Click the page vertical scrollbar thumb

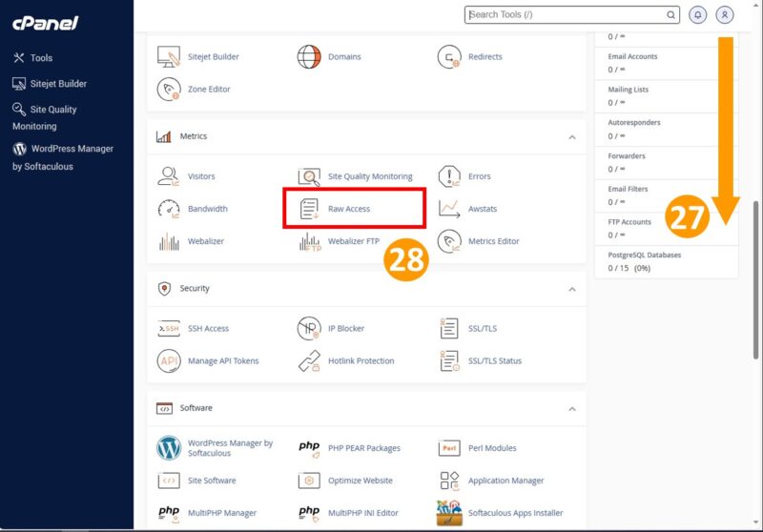pyautogui.click(x=755, y=280)
